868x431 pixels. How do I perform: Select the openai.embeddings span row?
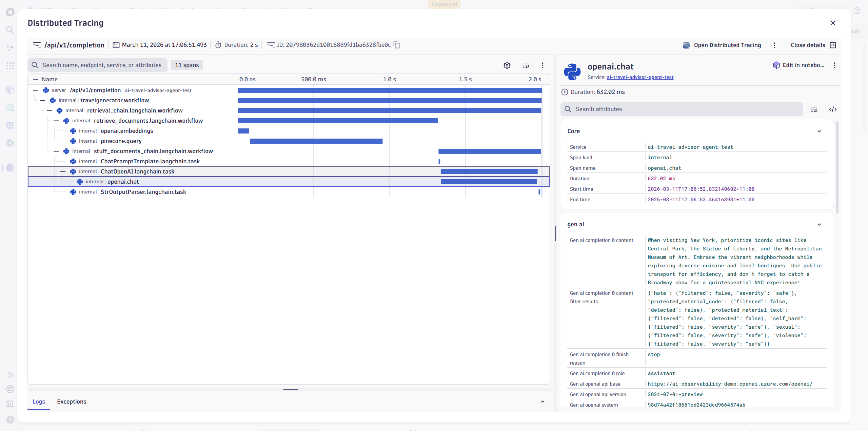289,131
